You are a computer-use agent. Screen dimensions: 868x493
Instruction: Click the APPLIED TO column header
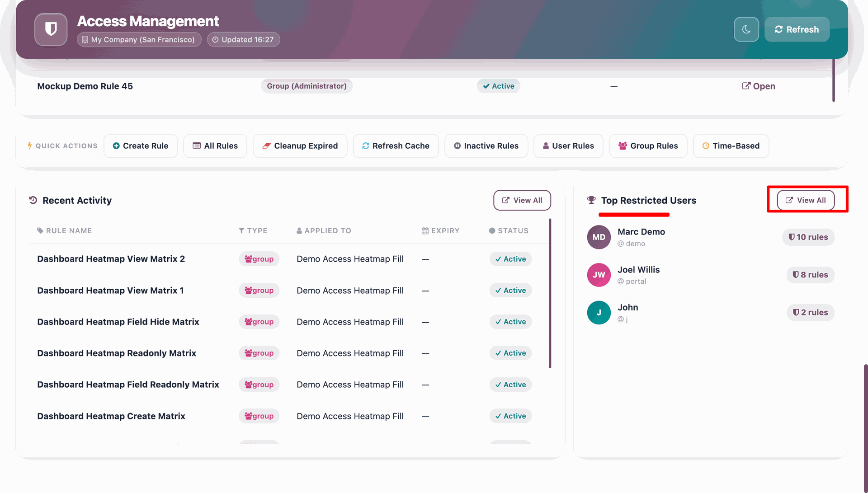pyautogui.click(x=324, y=230)
